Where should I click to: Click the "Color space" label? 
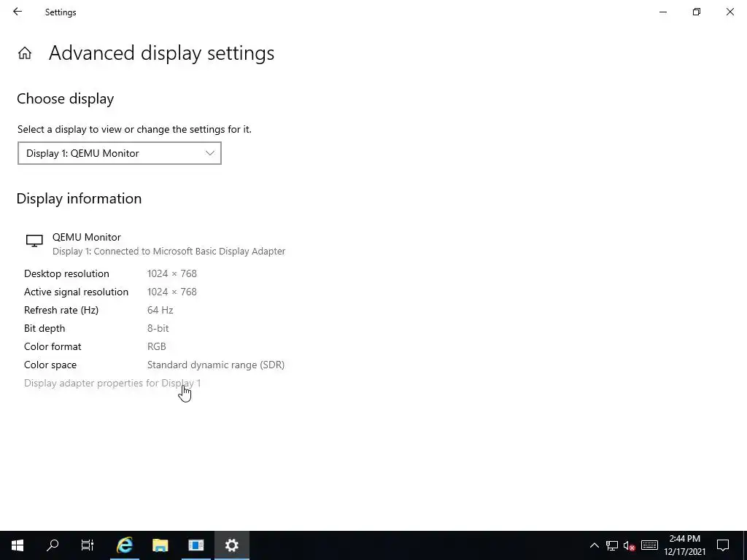(50, 365)
